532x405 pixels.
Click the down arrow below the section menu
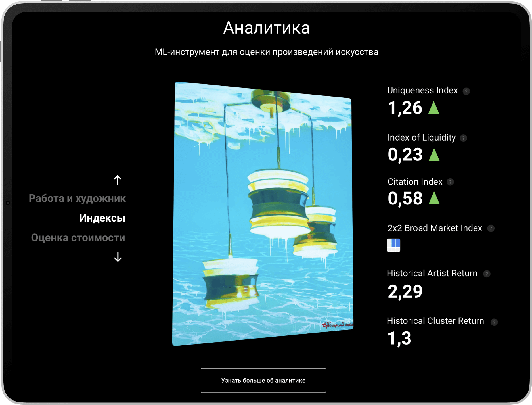click(x=118, y=257)
